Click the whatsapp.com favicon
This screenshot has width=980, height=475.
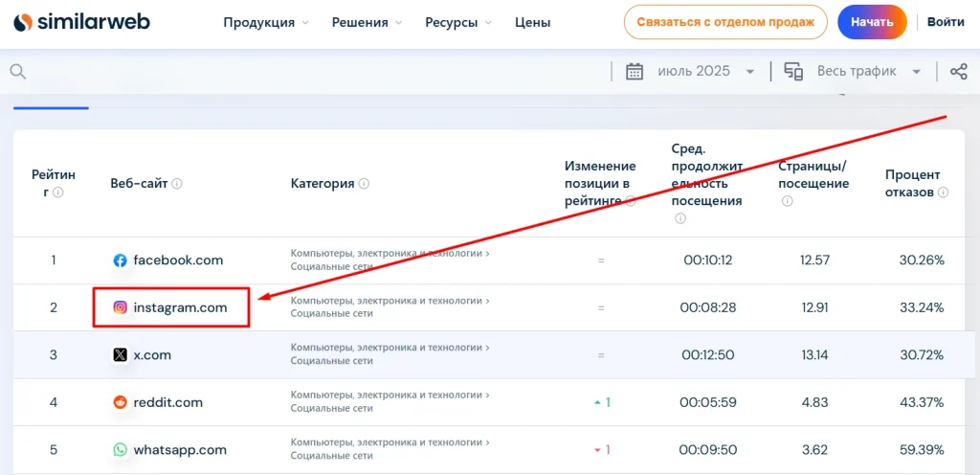120,450
